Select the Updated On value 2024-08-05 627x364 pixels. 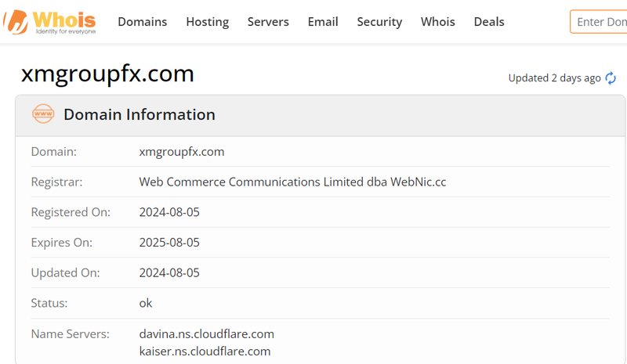169,273
